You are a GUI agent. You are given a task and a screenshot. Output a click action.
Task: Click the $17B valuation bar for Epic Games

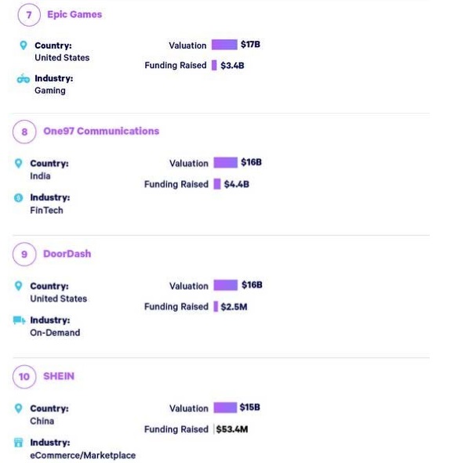224,45
